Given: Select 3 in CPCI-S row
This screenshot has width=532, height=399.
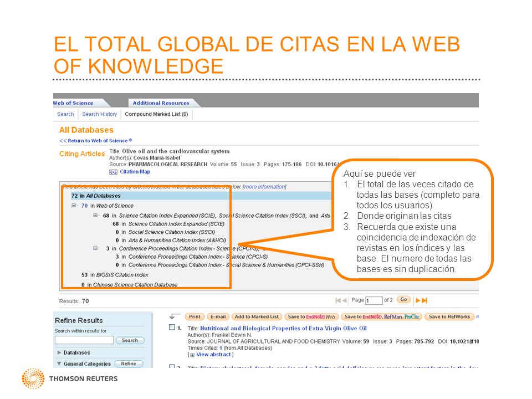Looking at the screenshot, I should (192, 257).
